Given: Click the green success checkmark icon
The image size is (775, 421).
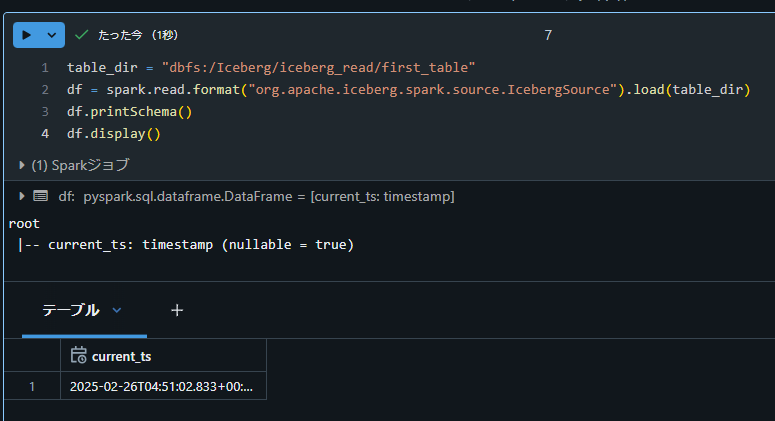Looking at the screenshot, I should tap(81, 35).
